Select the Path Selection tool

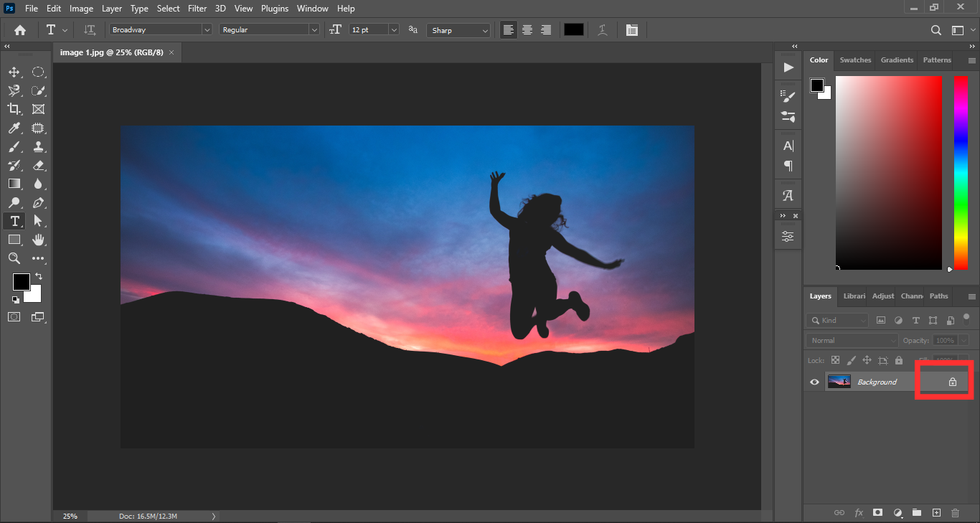coord(38,221)
